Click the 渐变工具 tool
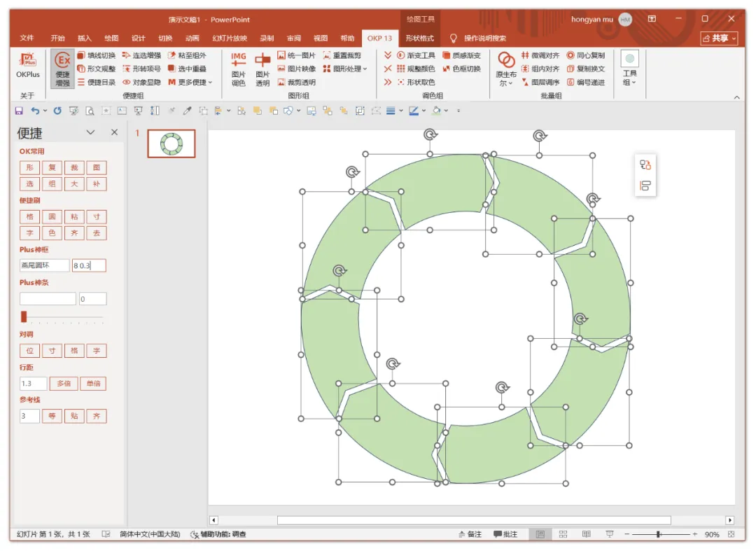 pos(416,55)
